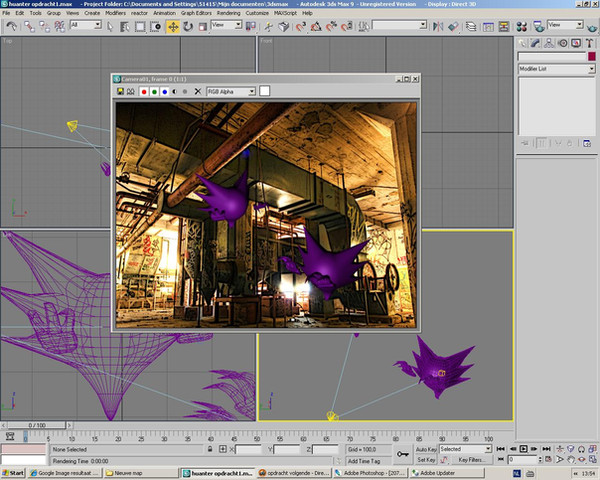This screenshot has height=480, width=600.
Task: Click Play Animation button
Action: pos(523,449)
